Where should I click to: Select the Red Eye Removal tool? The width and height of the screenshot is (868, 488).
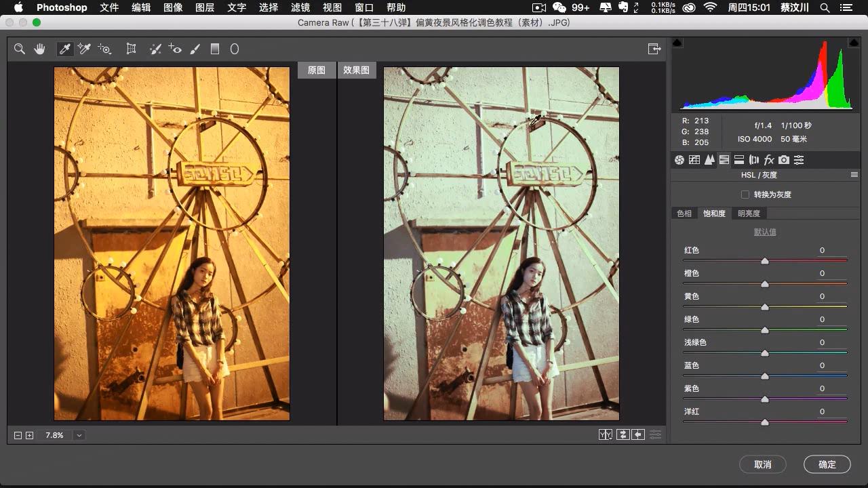tap(175, 49)
